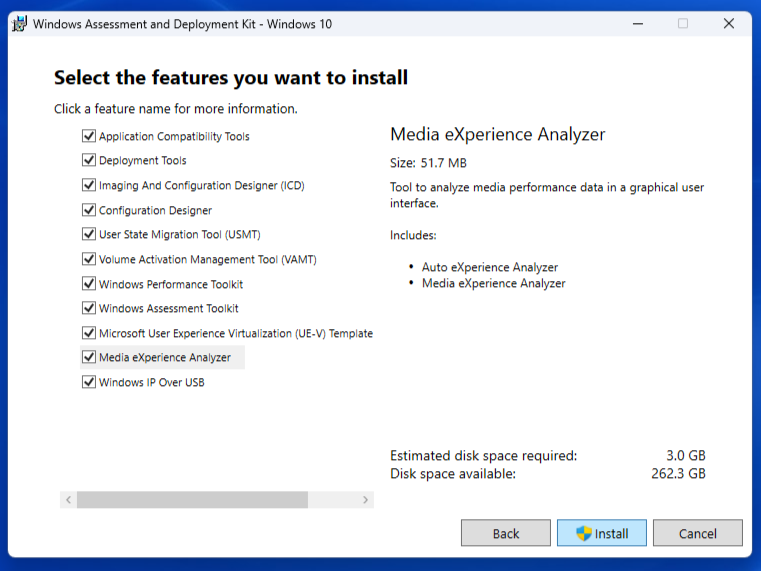Toggle the Deployment Tools checkbox
This screenshot has height=571, width=761.
[x=89, y=160]
